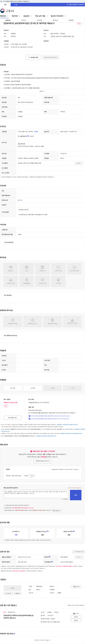Expand 더보기 under 직무내용
Screen dimensions: 85x644
(42, 91)
